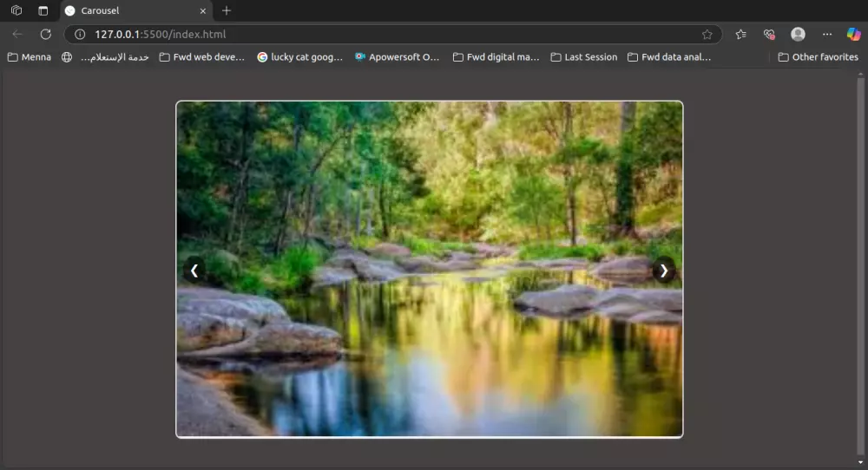Screen dimensions: 868x470
Task: View site information icon in address bar
Action: point(80,35)
